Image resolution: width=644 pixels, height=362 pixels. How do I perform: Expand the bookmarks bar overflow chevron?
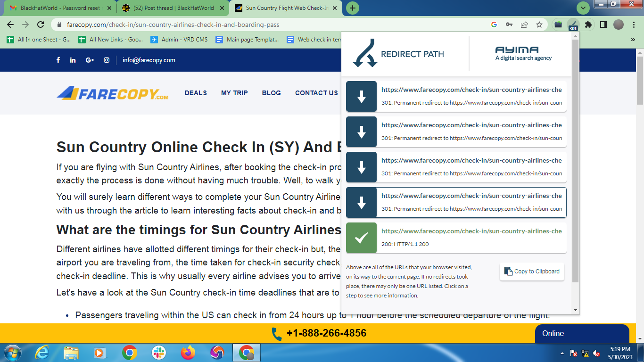pyautogui.click(x=633, y=40)
